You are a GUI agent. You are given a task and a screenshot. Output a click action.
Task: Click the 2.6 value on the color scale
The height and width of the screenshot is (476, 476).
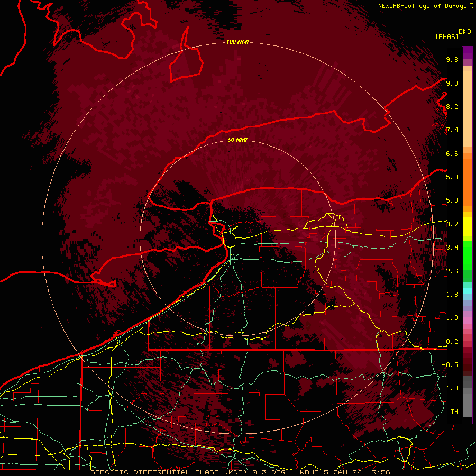tap(452, 271)
